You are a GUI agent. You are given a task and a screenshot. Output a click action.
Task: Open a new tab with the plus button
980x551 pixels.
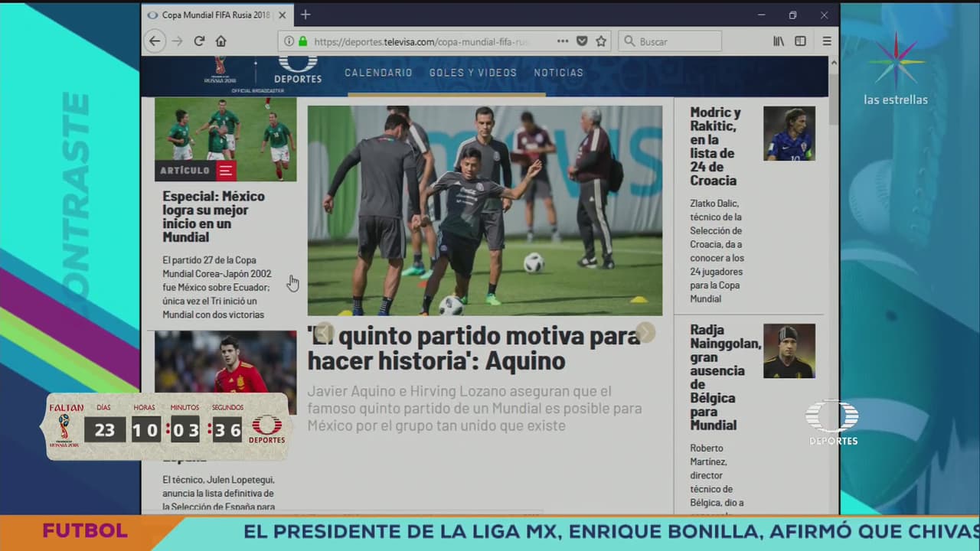click(305, 15)
